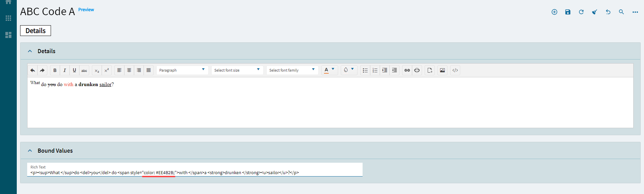Image resolution: width=644 pixels, height=194 pixels.
Task: Click the Rich Text bound value field
Action: point(195,170)
